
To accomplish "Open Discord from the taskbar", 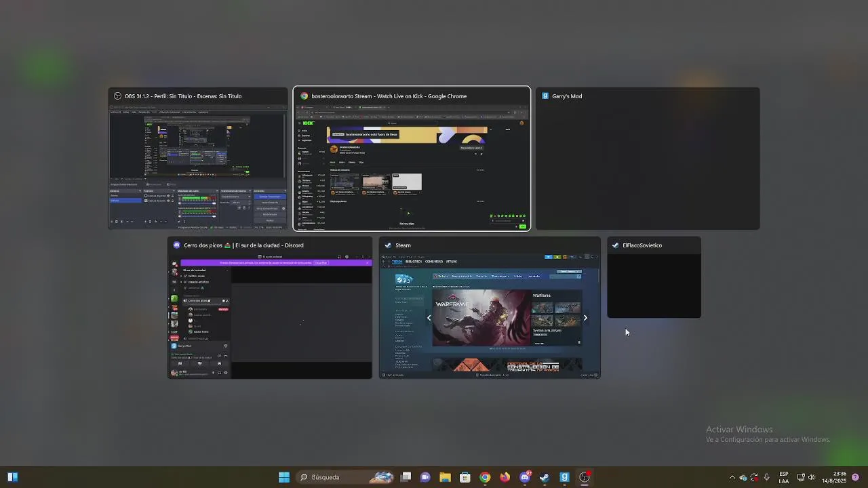I will point(525,477).
